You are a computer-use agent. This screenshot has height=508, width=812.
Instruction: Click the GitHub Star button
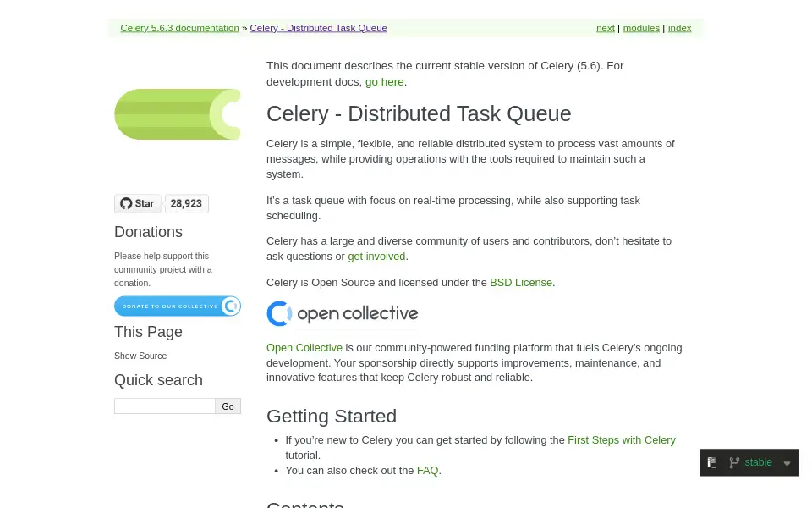coord(137,204)
